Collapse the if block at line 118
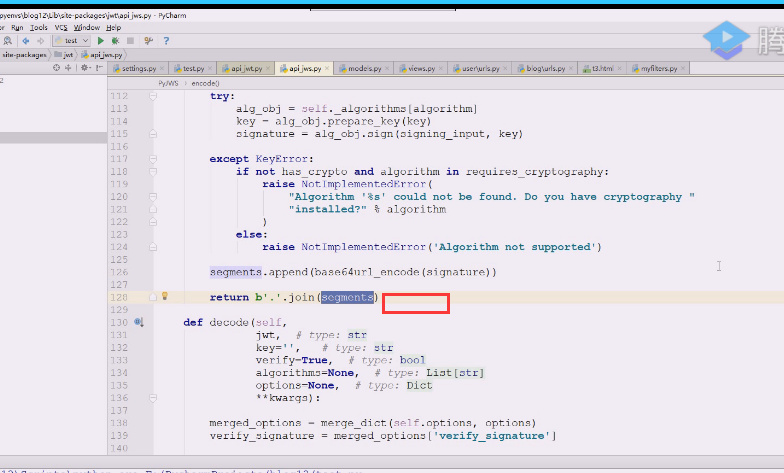The height and width of the screenshot is (473, 784). (x=153, y=172)
